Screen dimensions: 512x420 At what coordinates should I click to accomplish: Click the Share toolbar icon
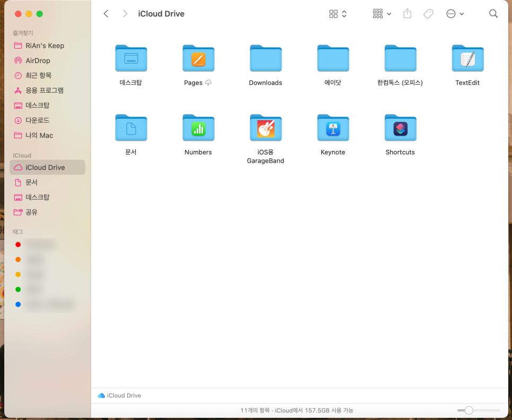point(407,14)
